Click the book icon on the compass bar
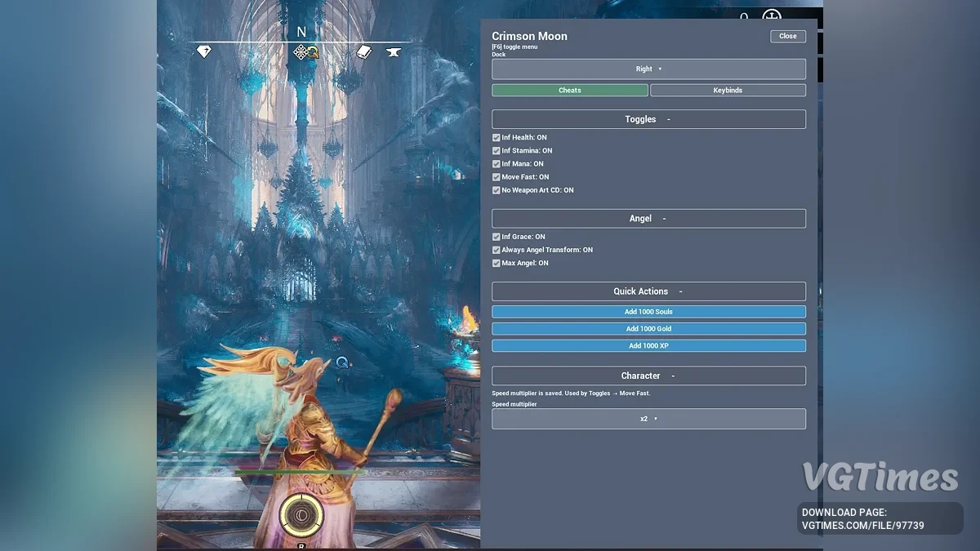Screen dimensions: 980x551 [x=364, y=52]
